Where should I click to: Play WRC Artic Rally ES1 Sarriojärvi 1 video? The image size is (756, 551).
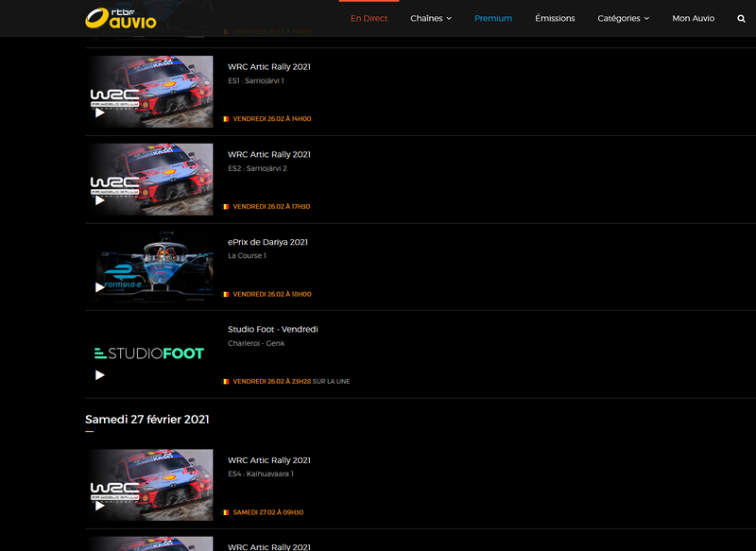pyautogui.click(x=100, y=112)
